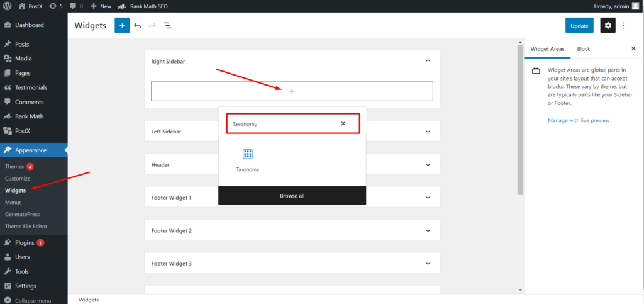Click the plus add-block button in Right Sidebar
The width and height of the screenshot is (644, 304).
[x=292, y=91]
